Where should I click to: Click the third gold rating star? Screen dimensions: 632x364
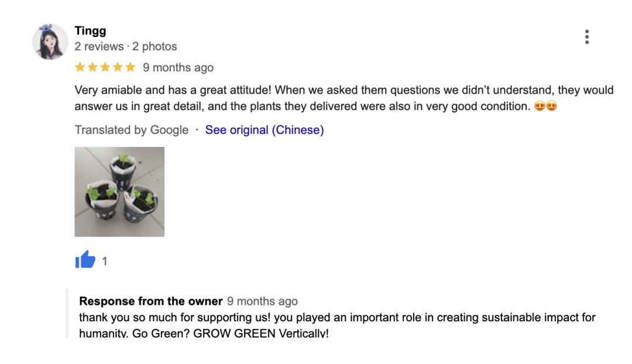click(x=105, y=67)
